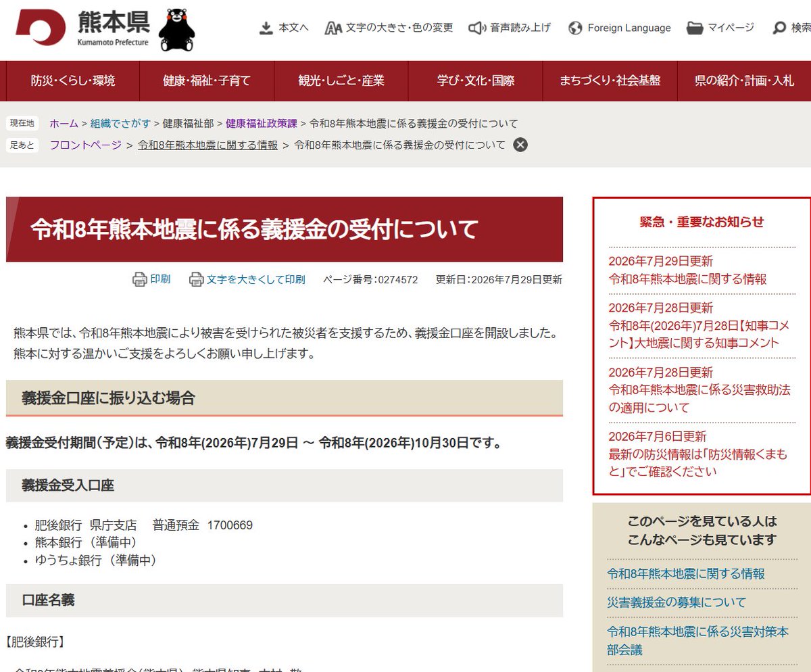Viewport: 811px width, 672px height.
Task: Click 義援金受付期間（予定） date line
Action: [253, 443]
